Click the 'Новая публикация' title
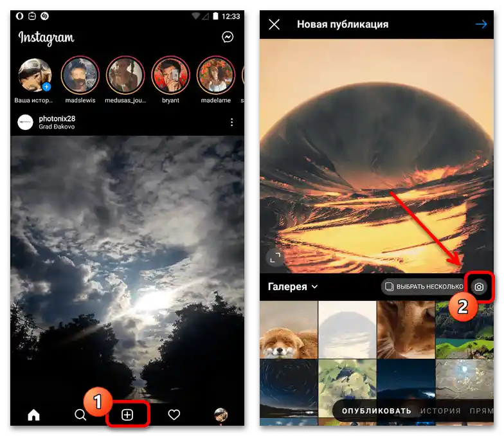This screenshot has height=436, width=504. (342, 24)
